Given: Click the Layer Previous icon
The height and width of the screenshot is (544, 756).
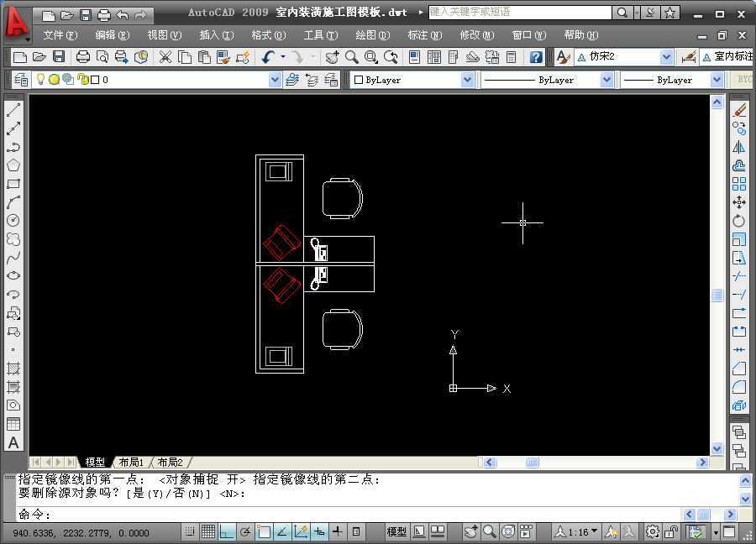Looking at the screenshot, I should (x=312, y=80).
